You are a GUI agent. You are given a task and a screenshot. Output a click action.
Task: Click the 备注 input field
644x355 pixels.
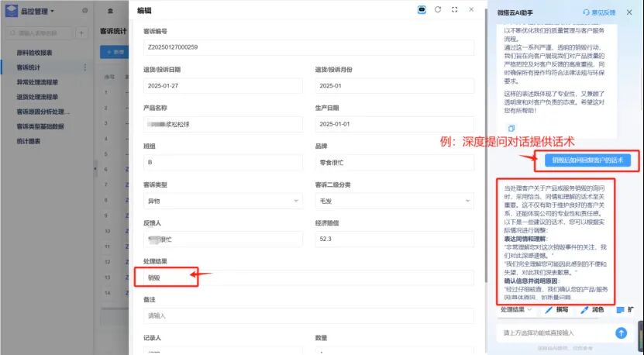coord(308,316)
